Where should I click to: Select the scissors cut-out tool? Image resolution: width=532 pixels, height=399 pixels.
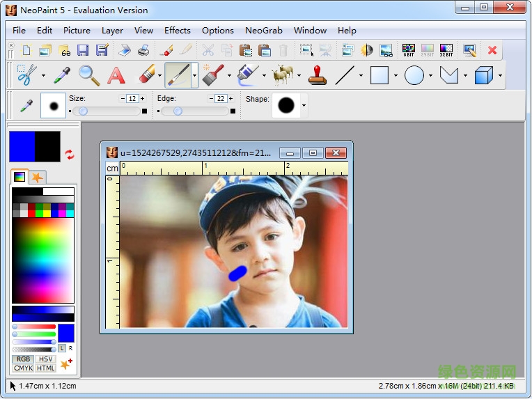(26, 75)
